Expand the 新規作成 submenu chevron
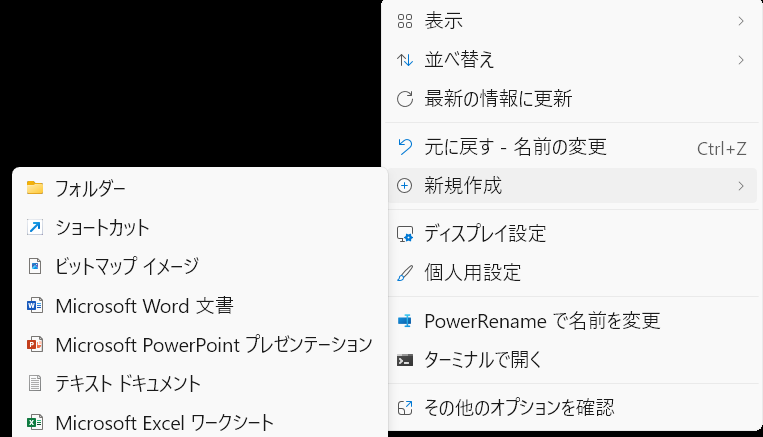Viewport: 763px width, 437px height. pyautogui.click(x=741, y=185)
